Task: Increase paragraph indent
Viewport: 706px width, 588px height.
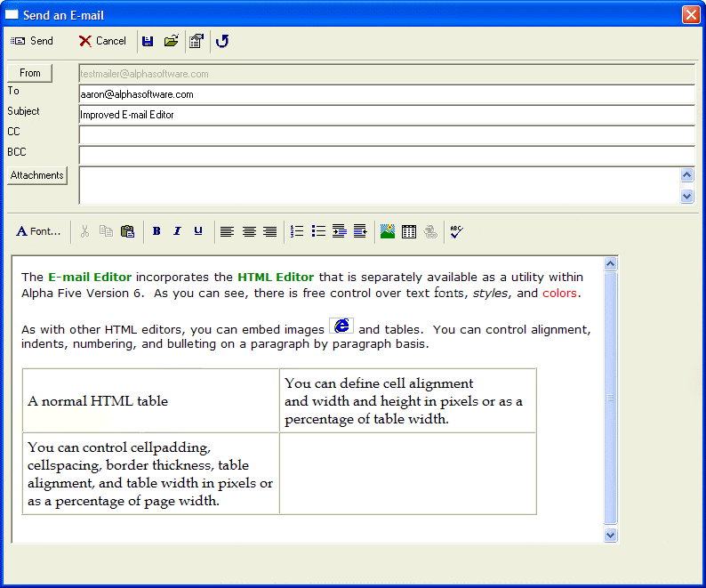Action: tap(340, 231)
